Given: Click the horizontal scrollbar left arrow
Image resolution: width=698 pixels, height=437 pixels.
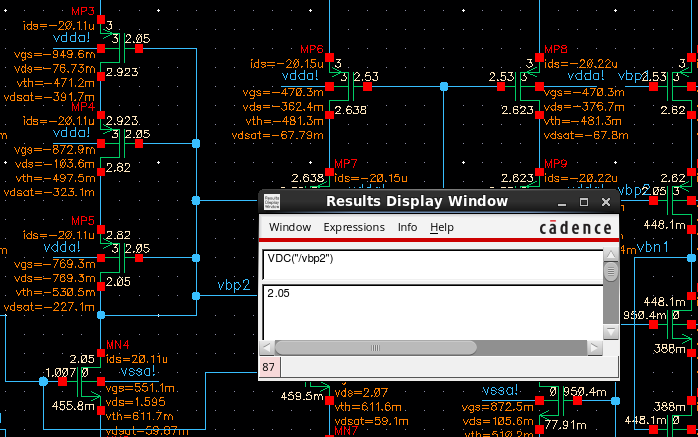Looking at the screenshot, I should coord(267,348).
